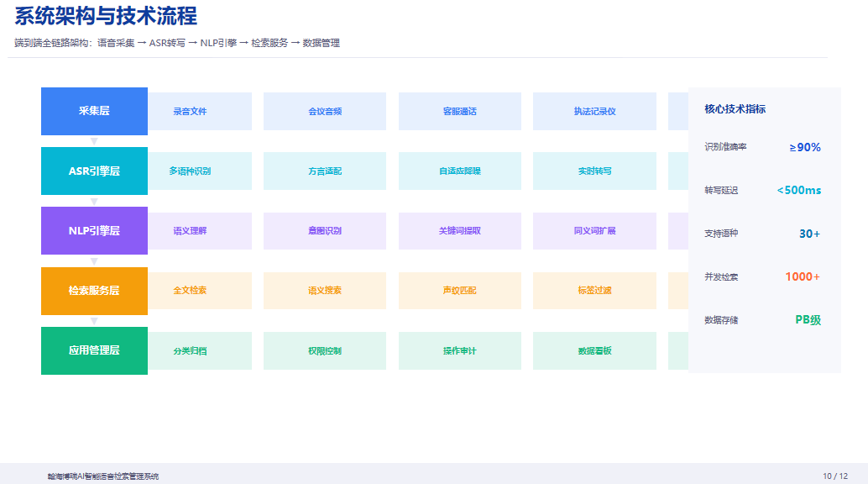Click the ASR引擎层 layer block

94,171
